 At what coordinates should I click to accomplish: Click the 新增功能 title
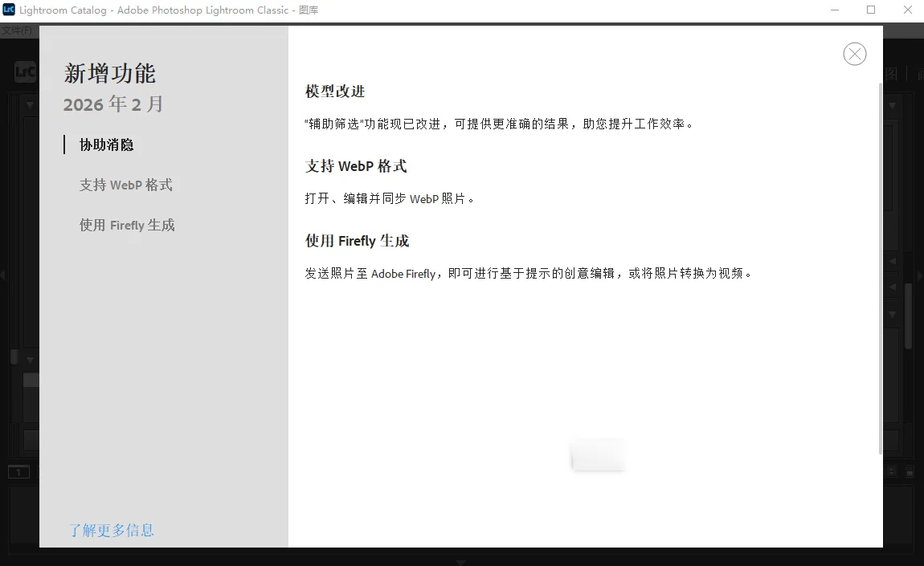coord(109,74)
